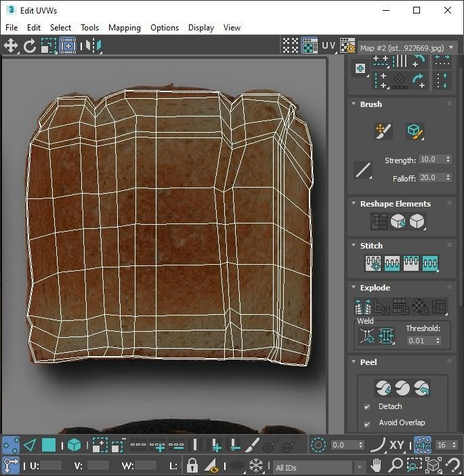The width and height of the screenshot is (464, 476).
Task: Toggle the show map display icon
Action: click(x=310, y=46)
